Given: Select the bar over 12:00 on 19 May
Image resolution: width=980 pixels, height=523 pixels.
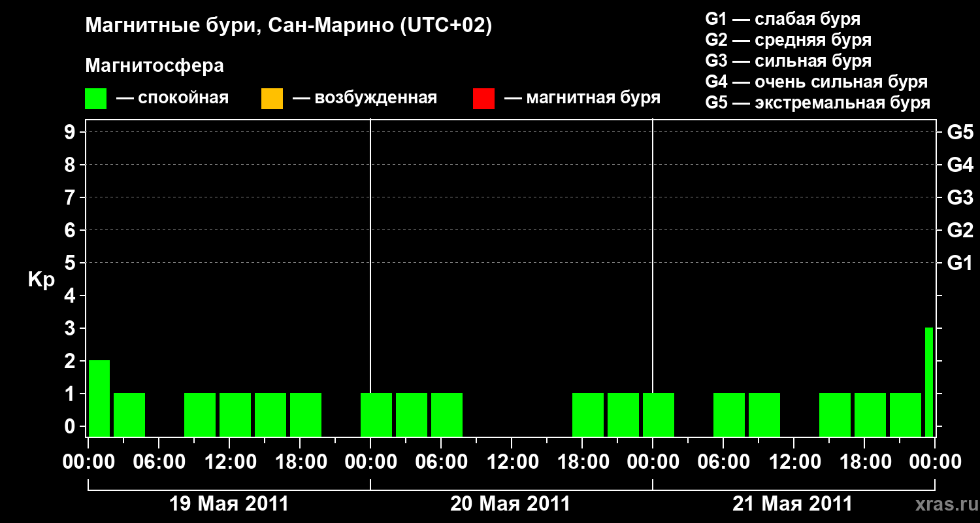Looking at the screenshot, I should [235, 414].
